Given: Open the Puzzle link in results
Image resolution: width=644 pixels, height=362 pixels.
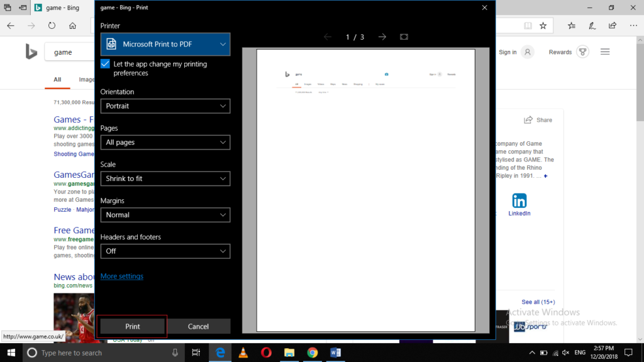Looking at the screenshot, I should (x=62, y=209).
